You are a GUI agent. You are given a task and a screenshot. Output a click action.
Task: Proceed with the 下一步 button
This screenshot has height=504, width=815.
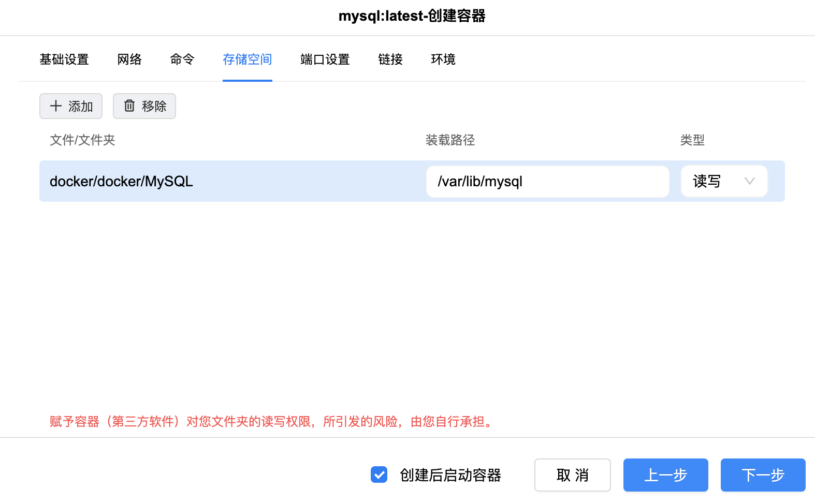[x=763, y=475]
